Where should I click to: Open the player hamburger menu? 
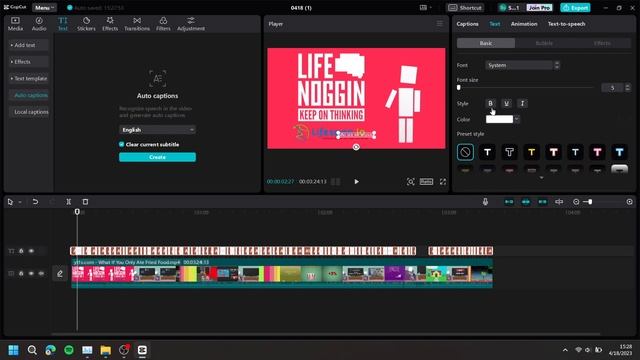(440, 24)
